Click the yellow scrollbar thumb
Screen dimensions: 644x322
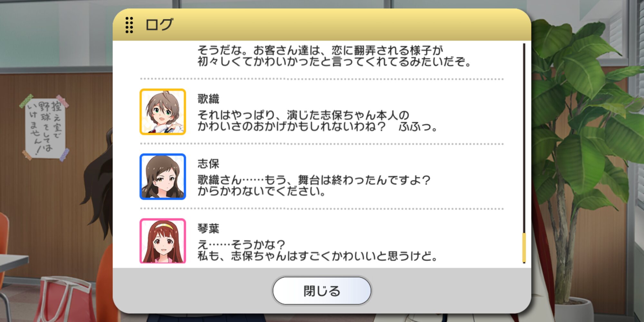pos(524,247)
